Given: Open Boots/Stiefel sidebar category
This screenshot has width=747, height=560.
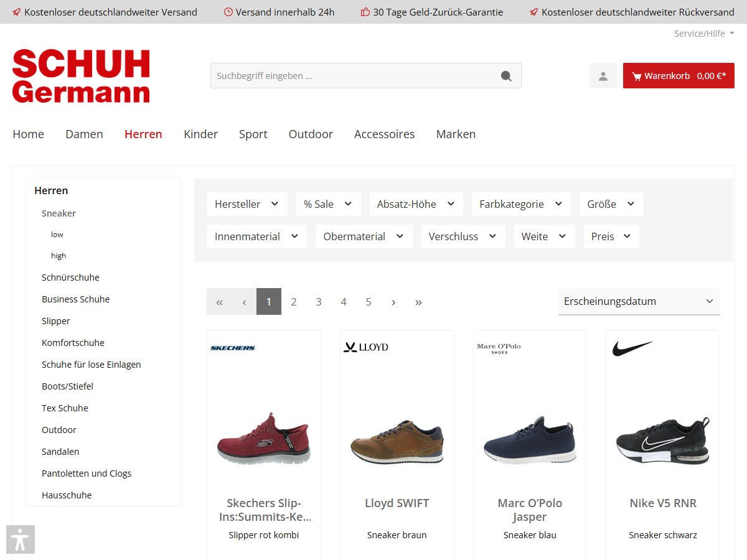Looking at the screenshot, I should point(67,386).
